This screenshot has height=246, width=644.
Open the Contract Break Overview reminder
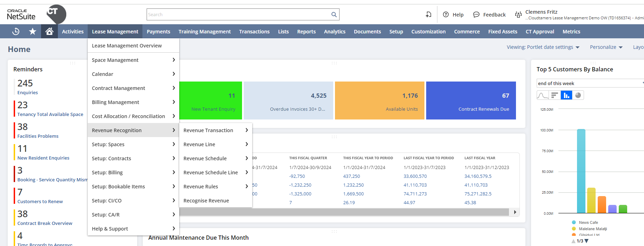pyautogui.click(x=45, y=224)
